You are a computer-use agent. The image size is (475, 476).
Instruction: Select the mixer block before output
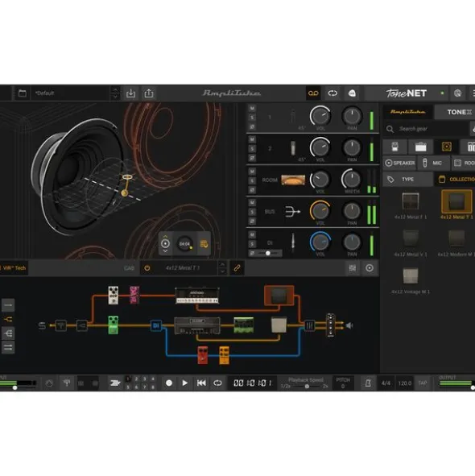click(310, 325)
